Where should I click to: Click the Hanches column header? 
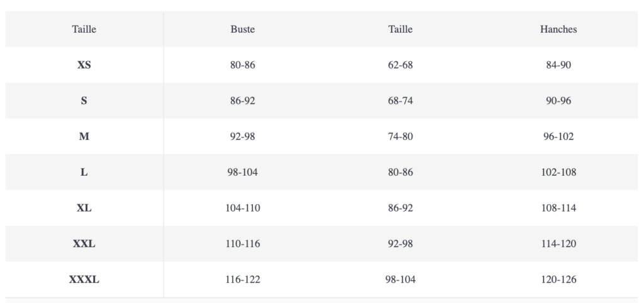click(558, 29)
